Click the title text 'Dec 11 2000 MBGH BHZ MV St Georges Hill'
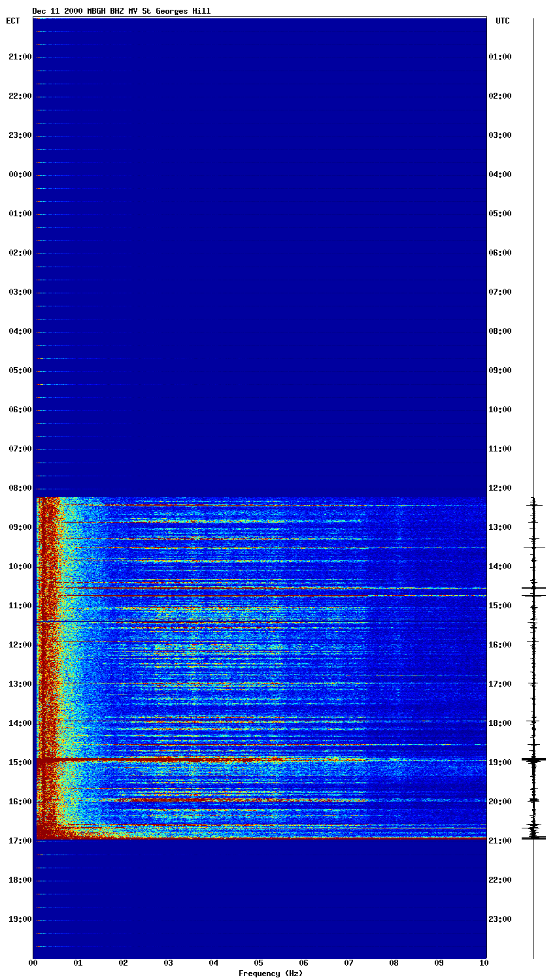The width and height of the screenshot is (557, 980). point(122,11)
